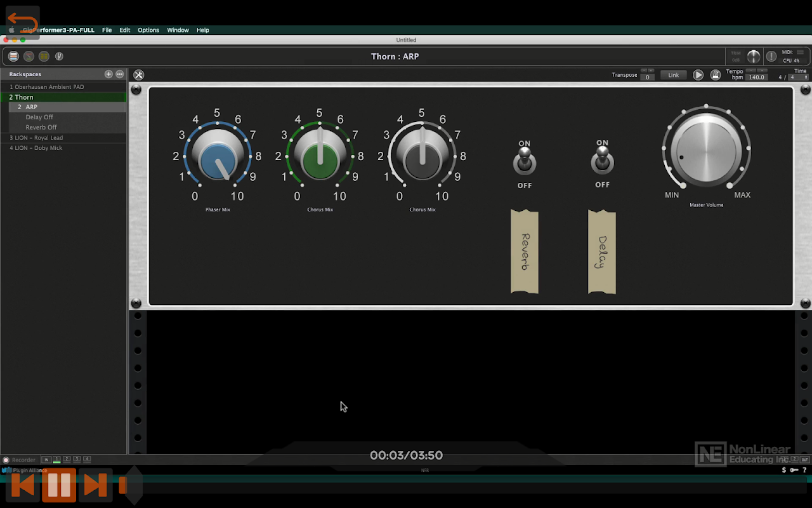Add a new rackspace with plus icon
Viewport: 812px width, 508px height.
tap(108, 74)
